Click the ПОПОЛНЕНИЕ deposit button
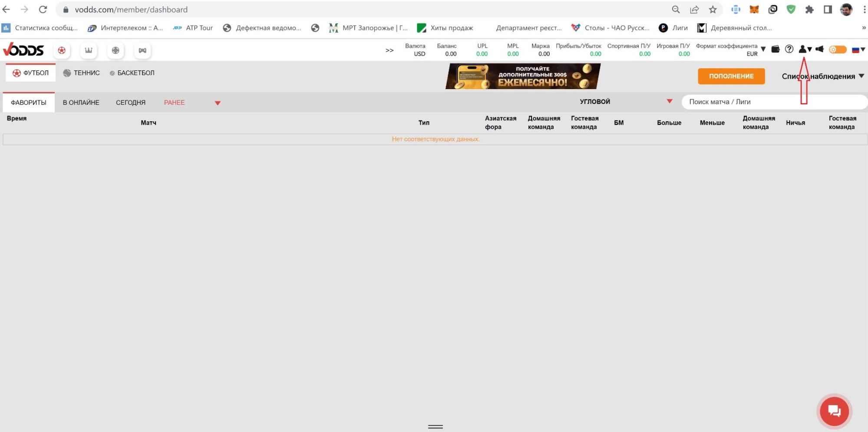The width and height of the screenshot is (868, 432). tap(731, 76)
